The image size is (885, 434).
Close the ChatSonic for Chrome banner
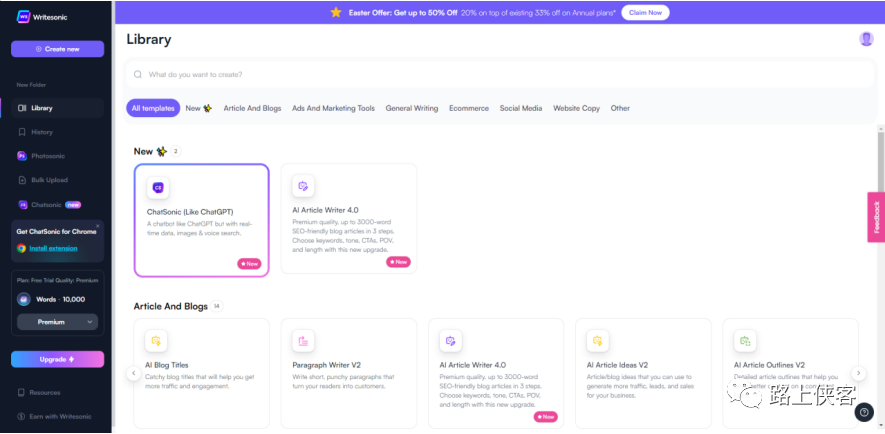click(x=97, y=226)
